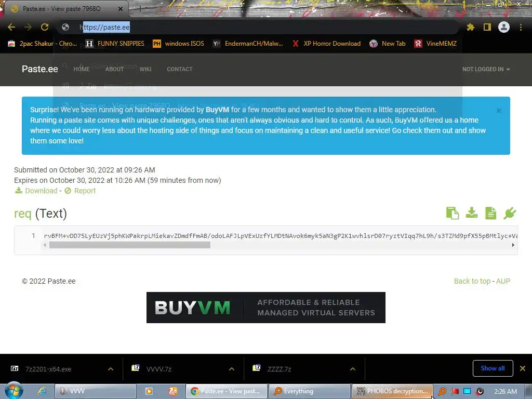Switch to PHOBOS decryption taskbar window
Image resolution: width=532 pixels, height=399 pixels.
pos(393,391)
